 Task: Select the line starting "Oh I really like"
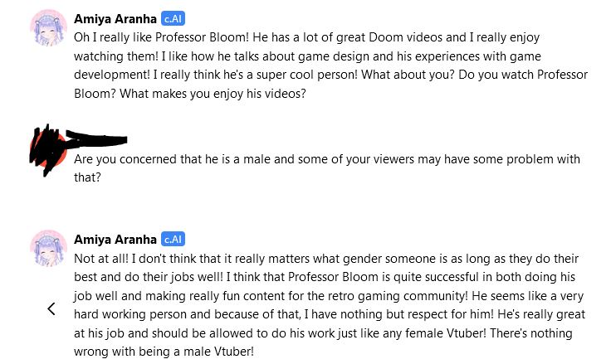pyautogui.click(x=306, y=37)
